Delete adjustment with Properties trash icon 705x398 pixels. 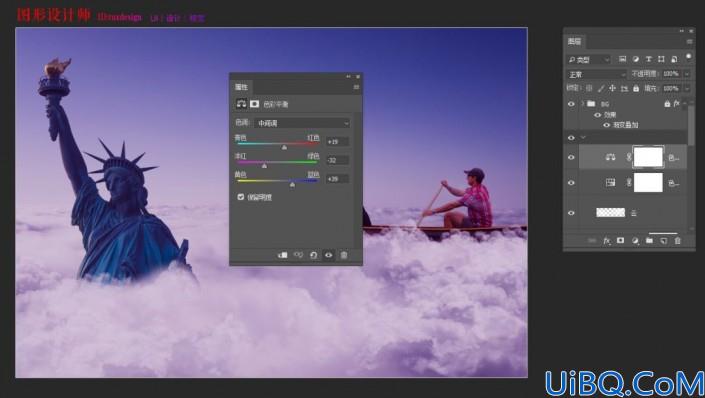pos(344,255)
